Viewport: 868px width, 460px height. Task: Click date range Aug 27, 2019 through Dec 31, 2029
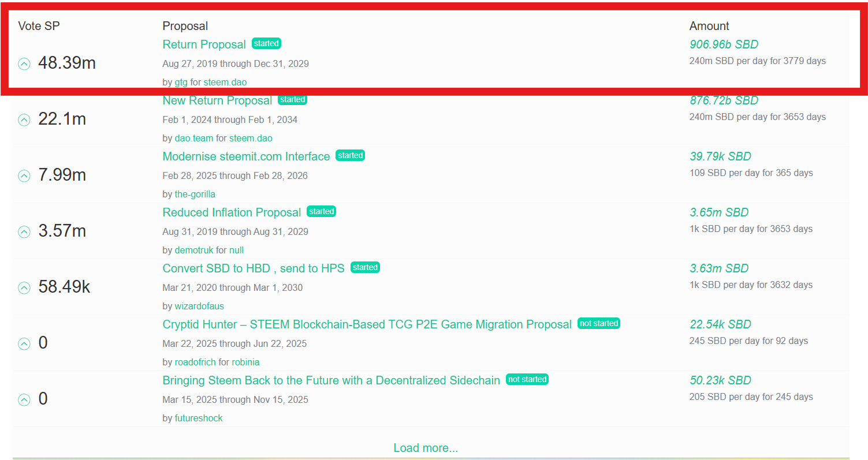click(x=236, y=63)
